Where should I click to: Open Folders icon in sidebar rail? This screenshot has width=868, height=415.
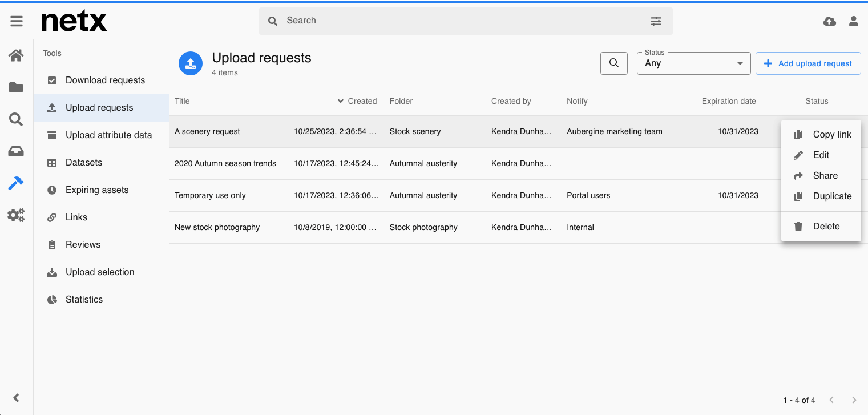pos(16,87)
